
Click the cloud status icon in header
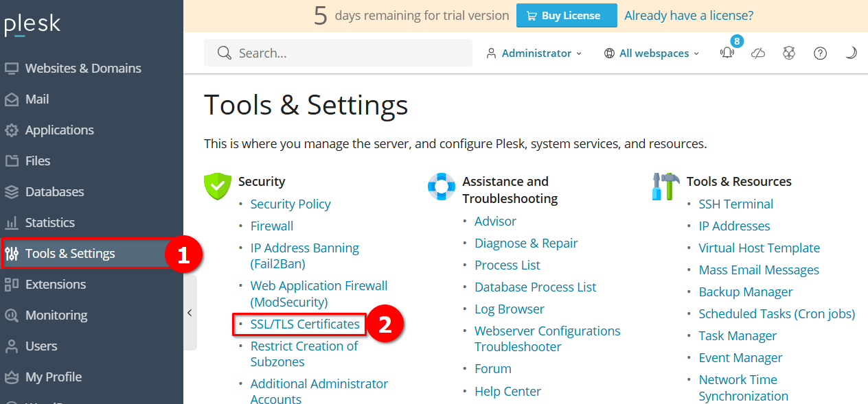pyautogui.click(x=758, y=54)
